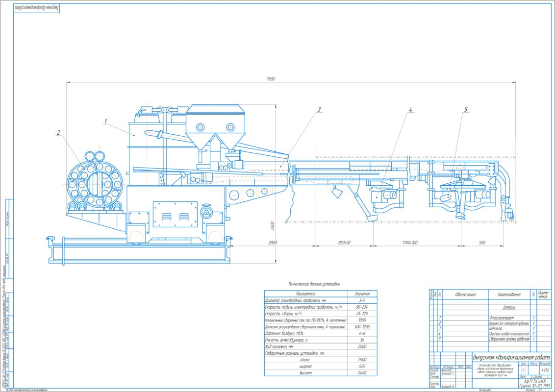The height and width of the screenshot is (392, 555).
Task: Click callout number '2' beside the wire cassette
Action: tap(58, 133)
